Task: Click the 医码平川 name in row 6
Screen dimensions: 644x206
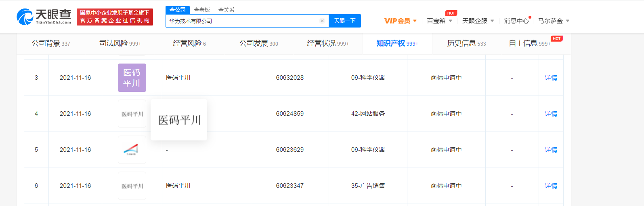Action: (178, 186)
